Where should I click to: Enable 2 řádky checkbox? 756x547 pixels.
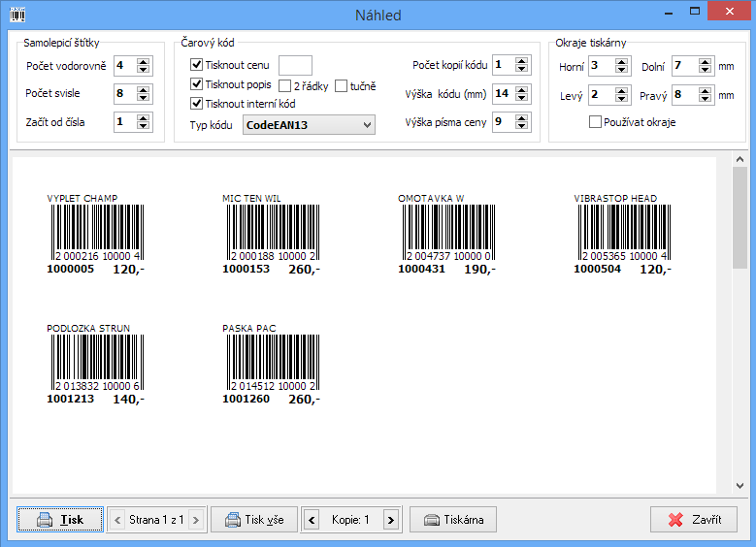click(285, 85)
